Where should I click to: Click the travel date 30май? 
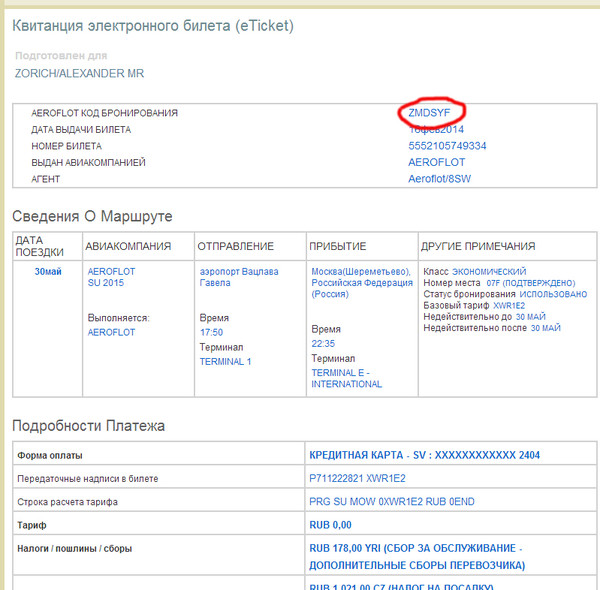(48, 271)
